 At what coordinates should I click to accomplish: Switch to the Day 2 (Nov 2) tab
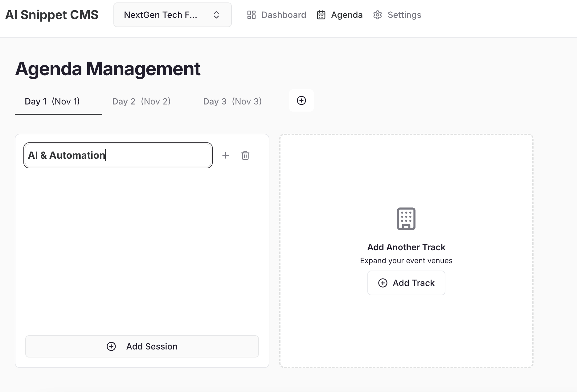tap(141, 101)
